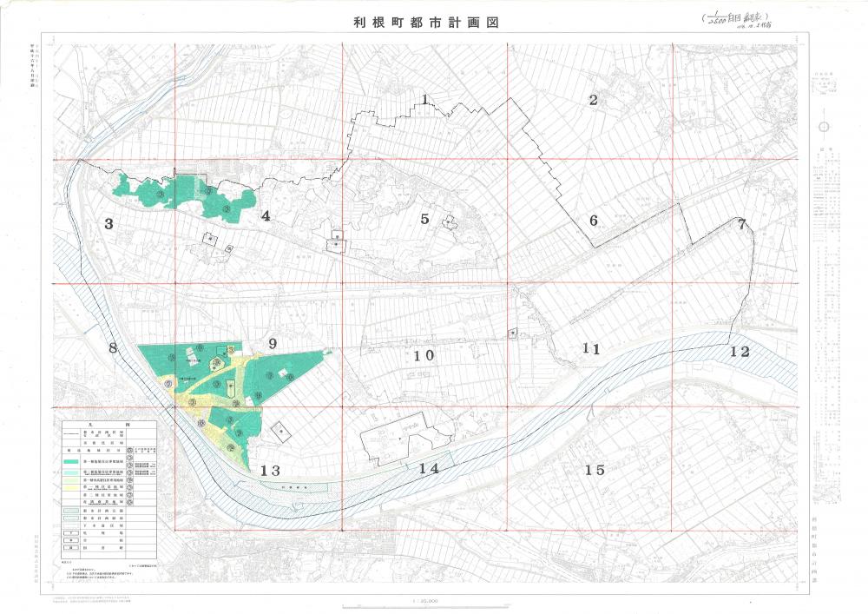Click the north compass symbol on right margin
The width and height of the screenshot is (868, 614).
(x=824, y=128)
